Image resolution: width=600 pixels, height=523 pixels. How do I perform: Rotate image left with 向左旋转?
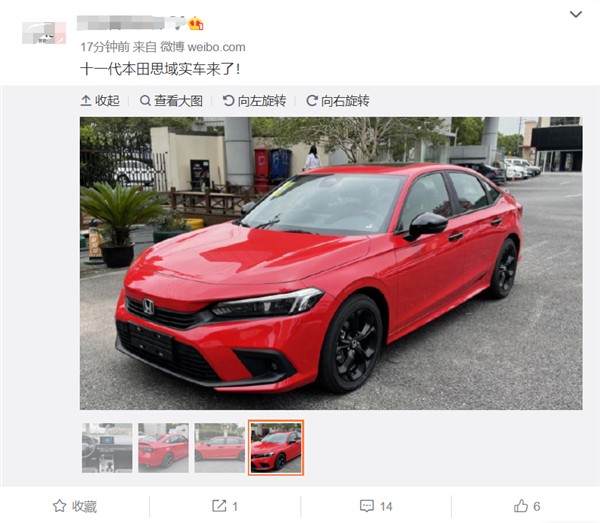coord(254,101)
